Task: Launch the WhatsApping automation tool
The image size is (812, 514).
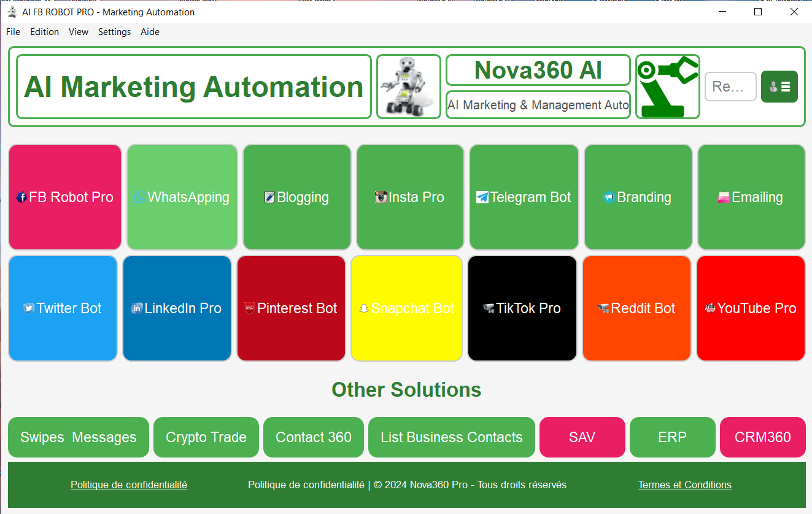Action: click(182, 197)
